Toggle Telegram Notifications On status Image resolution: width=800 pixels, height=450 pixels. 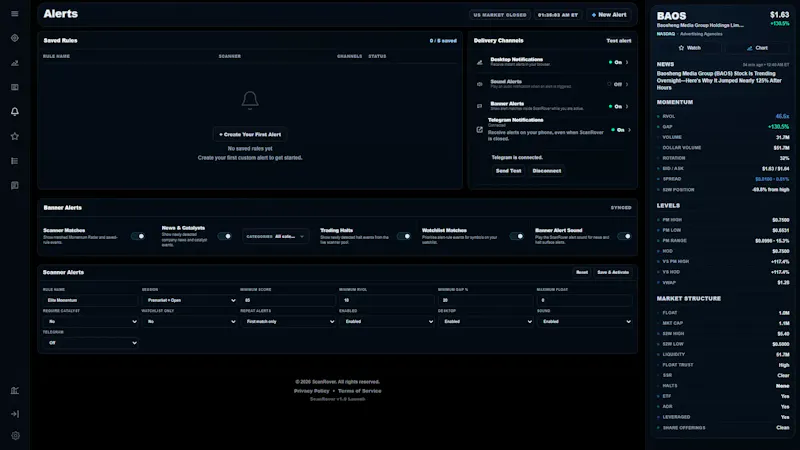pos(618,130)
